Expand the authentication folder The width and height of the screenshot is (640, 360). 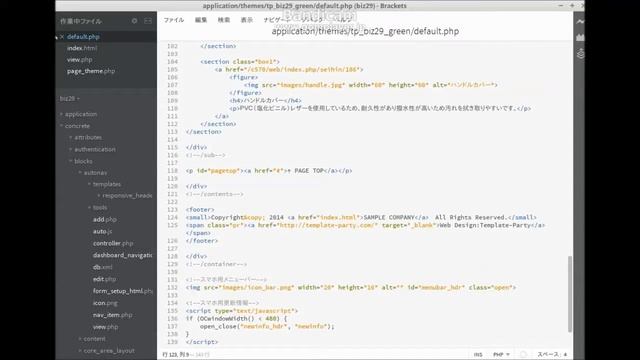click(x=94, y=149)
